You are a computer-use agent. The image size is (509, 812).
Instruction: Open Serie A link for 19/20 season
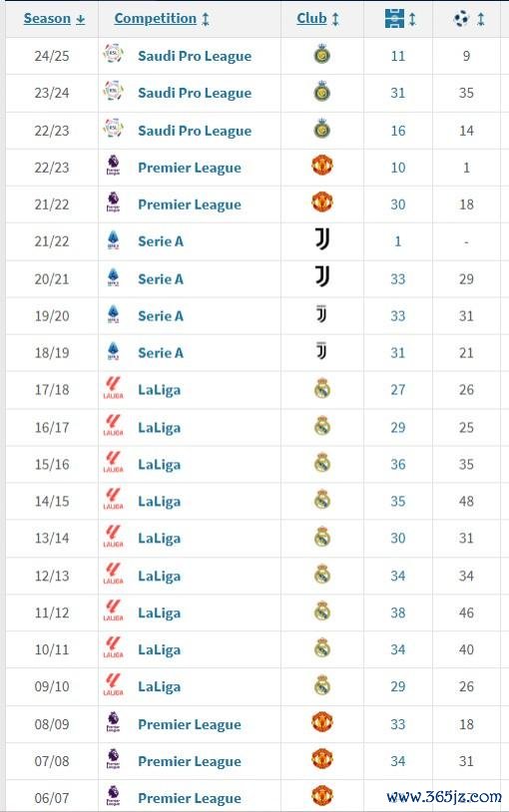point(161,316)
